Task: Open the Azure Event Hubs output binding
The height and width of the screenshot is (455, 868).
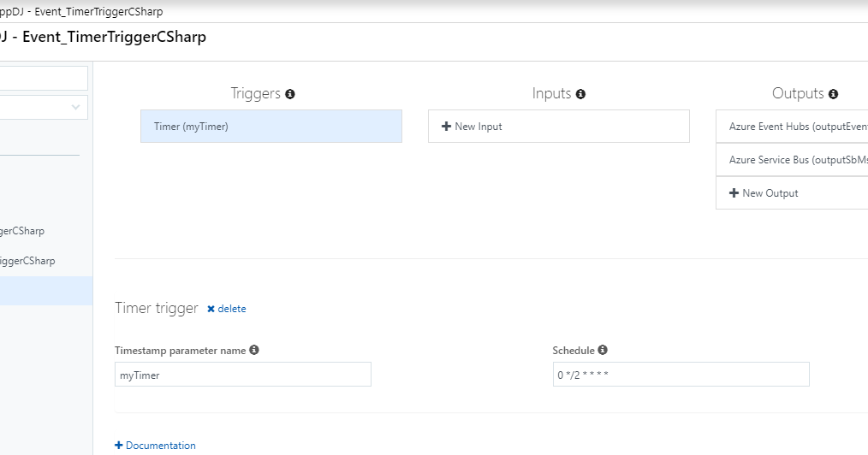Action: [793, 127]
